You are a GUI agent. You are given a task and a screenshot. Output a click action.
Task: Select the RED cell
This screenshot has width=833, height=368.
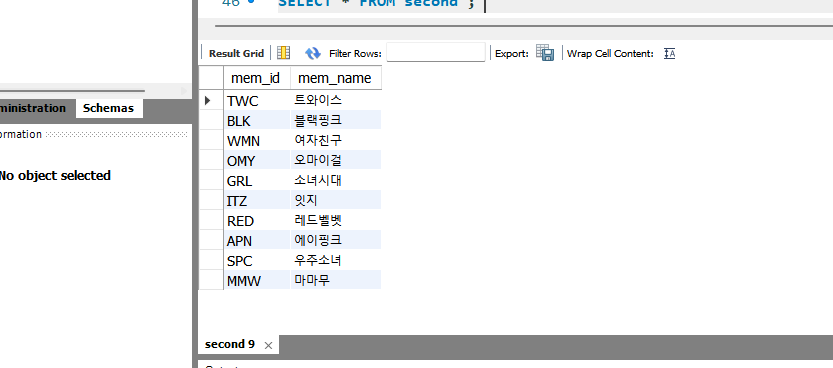[257, 220]
